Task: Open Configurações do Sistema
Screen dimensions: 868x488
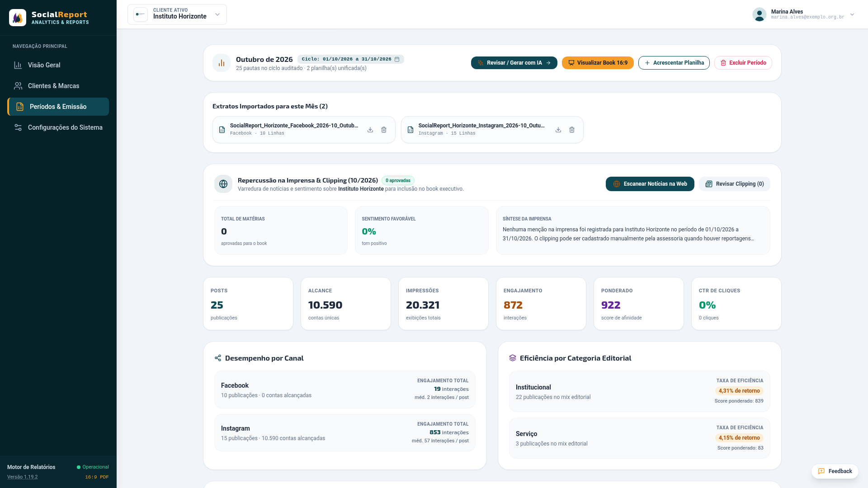Action: coord(58,127)
